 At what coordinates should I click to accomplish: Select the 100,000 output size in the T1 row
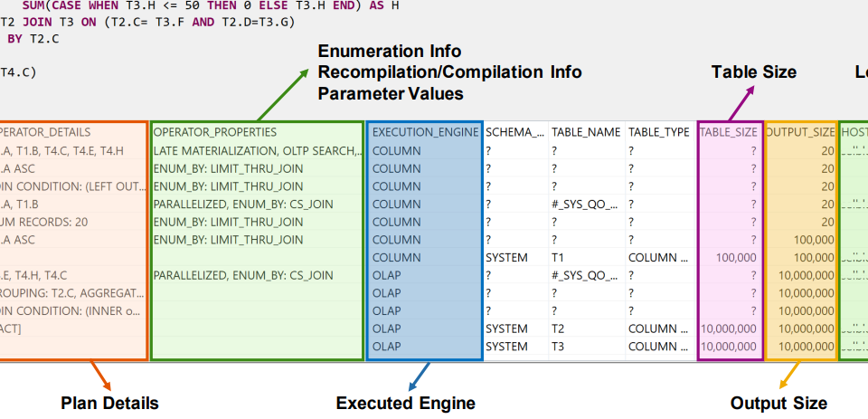[813, 258]
